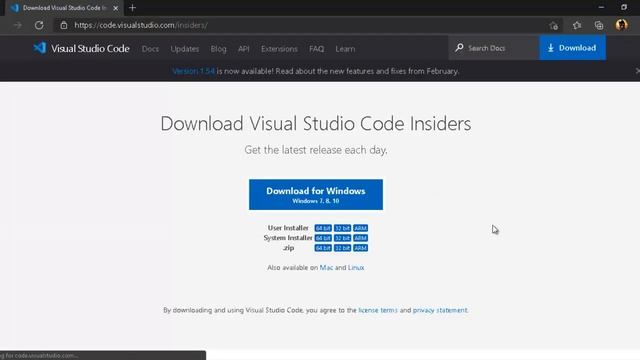Minimize the browser window
The height and width of the screenshot is (360, 640).
coord(601,7)
